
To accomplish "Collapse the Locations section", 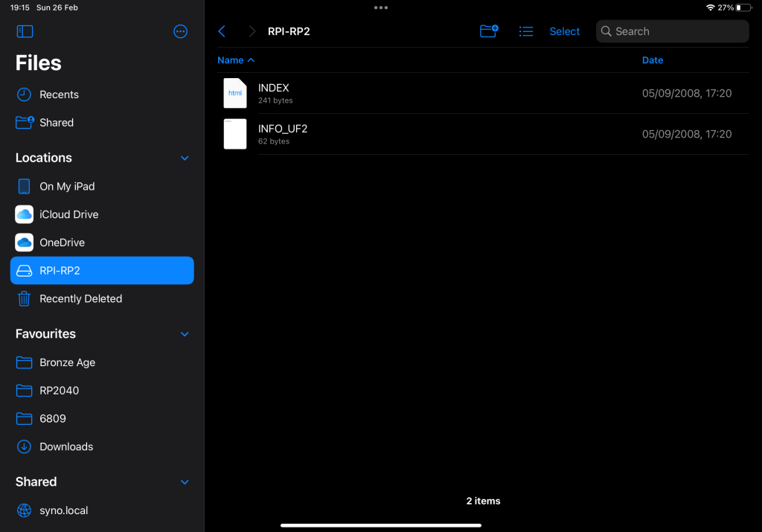I will coord(184,158).
